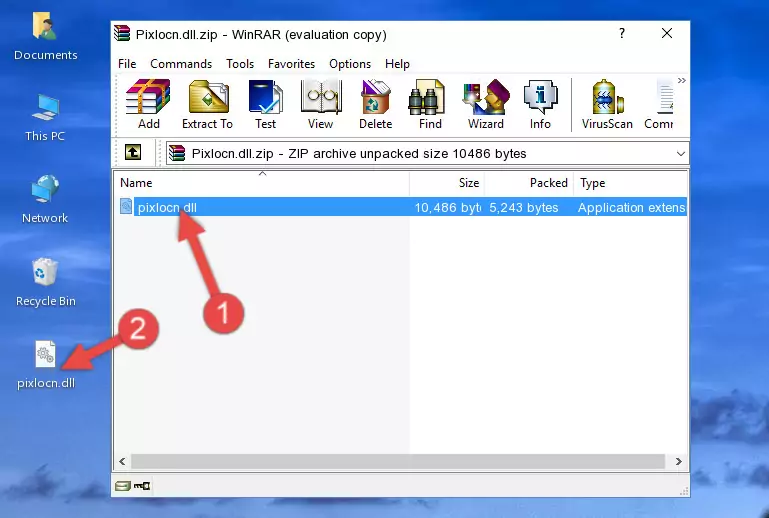
Task: Click the horizontal scrollbar right arrow
Action: tap(678, 461)
